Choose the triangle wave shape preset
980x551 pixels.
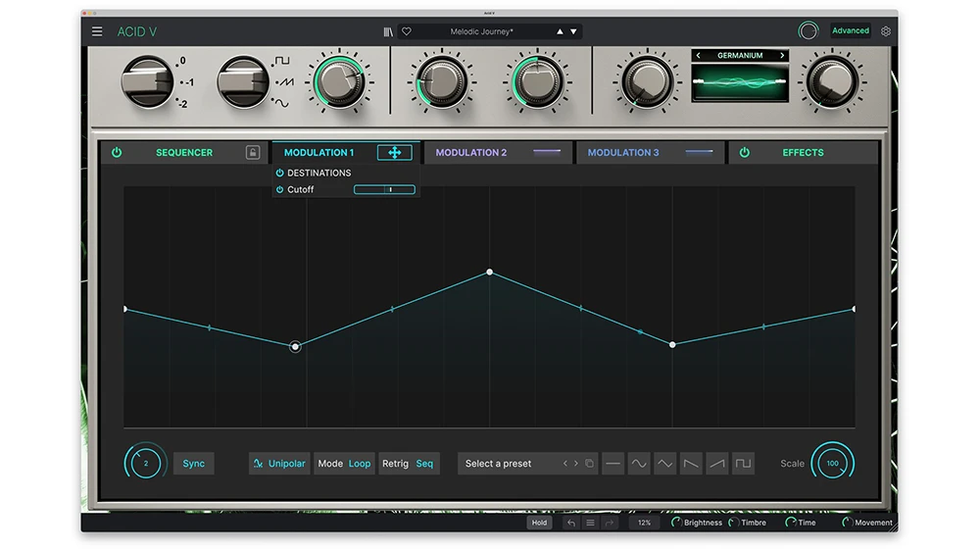coord(665,464)
